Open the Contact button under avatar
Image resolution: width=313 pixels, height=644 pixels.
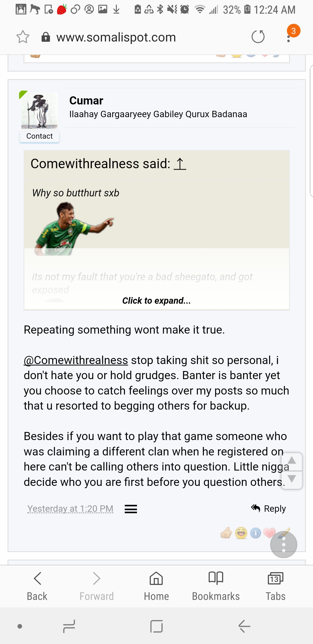tap(39, 136)
